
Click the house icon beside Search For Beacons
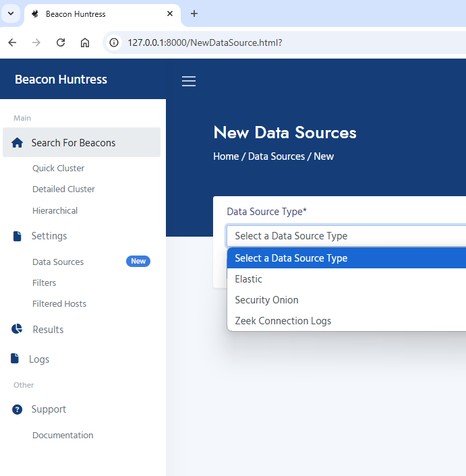click(17, 143)
